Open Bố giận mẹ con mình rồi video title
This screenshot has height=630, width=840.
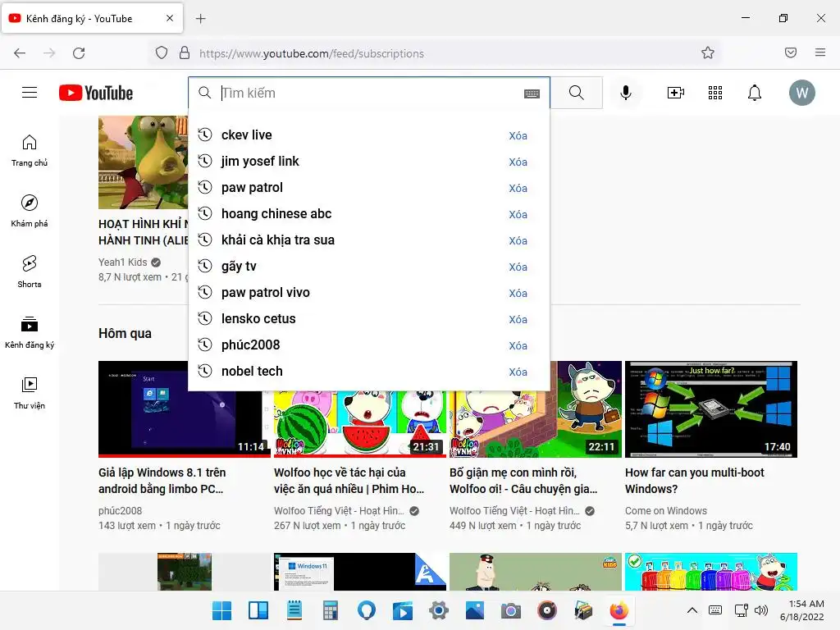pos(523,481)
